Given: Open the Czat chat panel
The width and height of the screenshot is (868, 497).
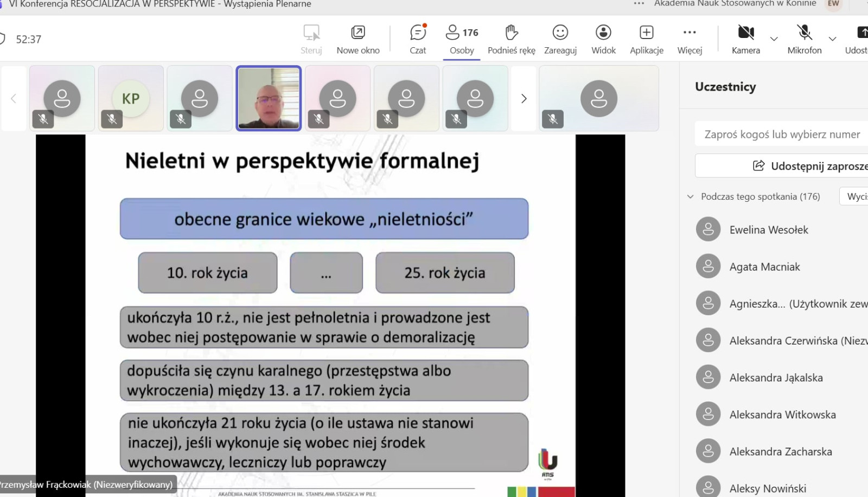Looking at the screenshot, I should point(418,39).
